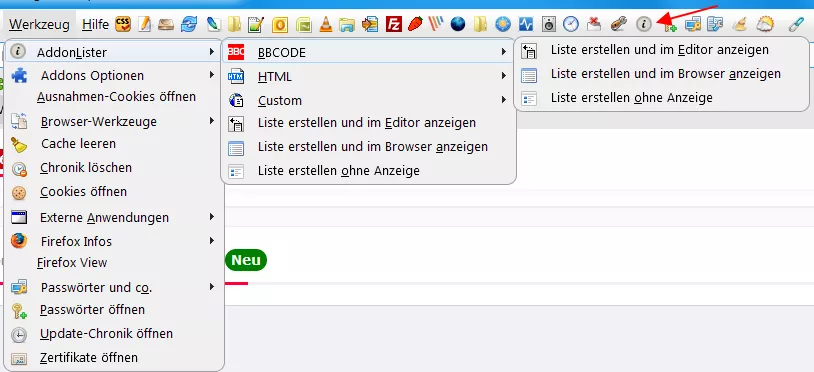Choose Editor anzeigen in AddonLister submenu
The height and width of the screenshot is (372, 814).
click(x=368, y=123)
